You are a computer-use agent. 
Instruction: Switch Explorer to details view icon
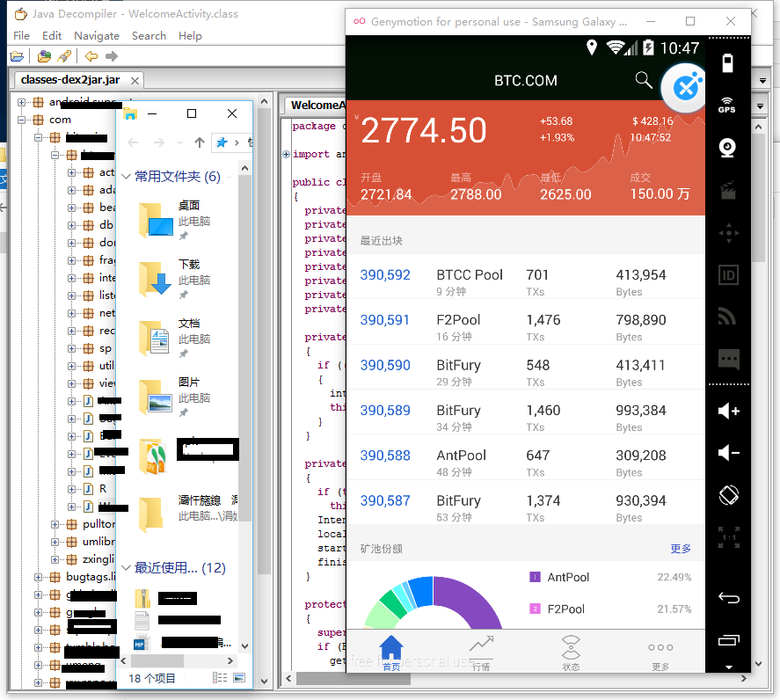click(220, 678)
